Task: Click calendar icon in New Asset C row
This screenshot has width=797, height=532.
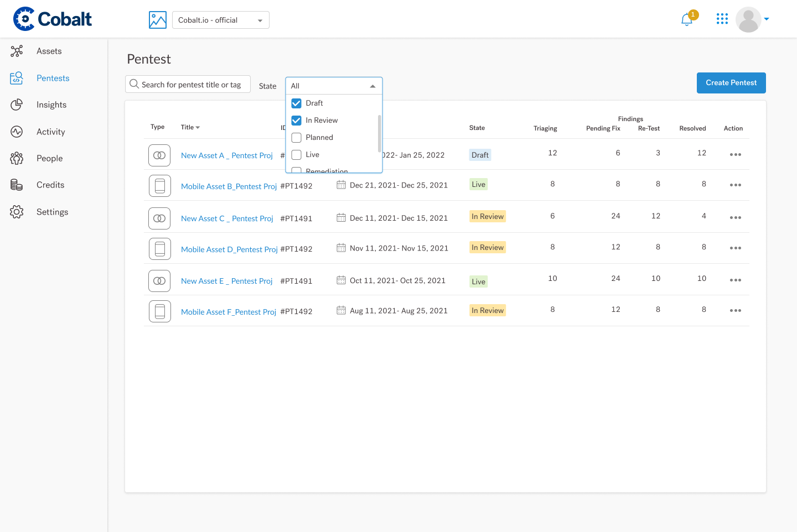Action: (x=341, y=218)
